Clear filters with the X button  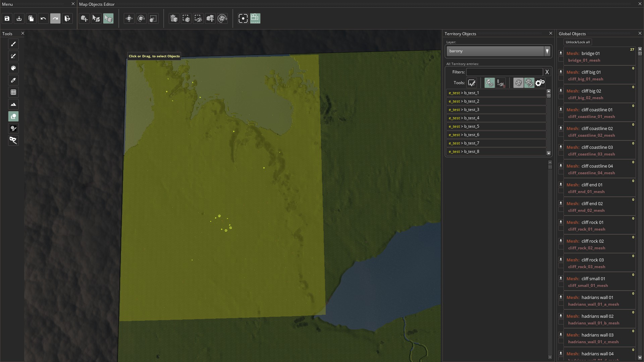tap(547, 72)
